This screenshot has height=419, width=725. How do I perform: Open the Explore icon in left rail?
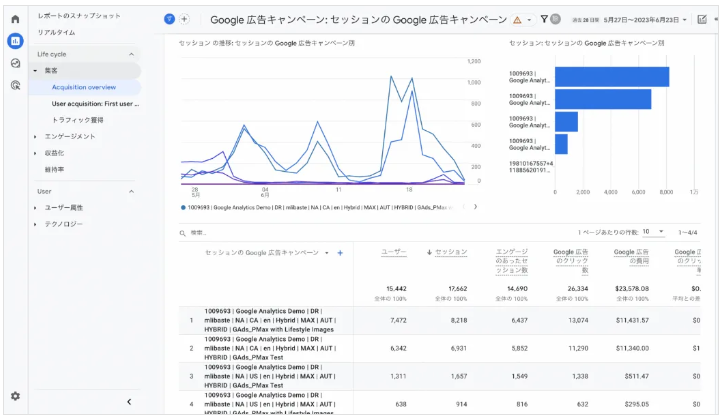point(15,63)
